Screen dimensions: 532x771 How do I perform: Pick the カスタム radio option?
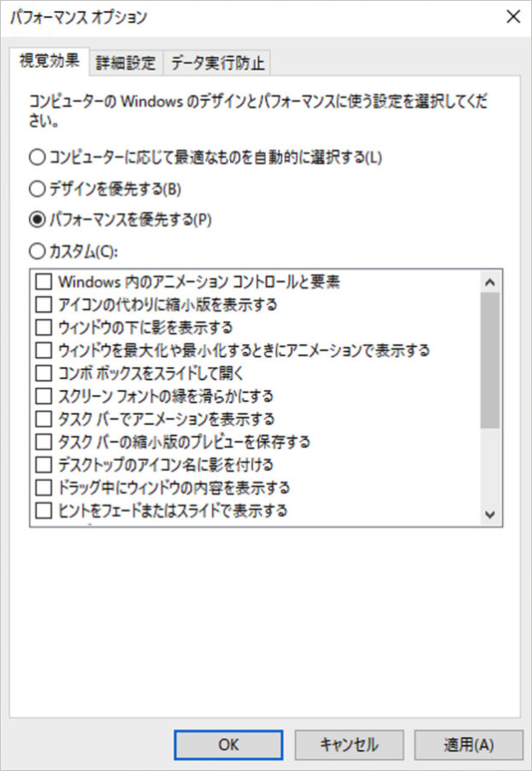36,250
